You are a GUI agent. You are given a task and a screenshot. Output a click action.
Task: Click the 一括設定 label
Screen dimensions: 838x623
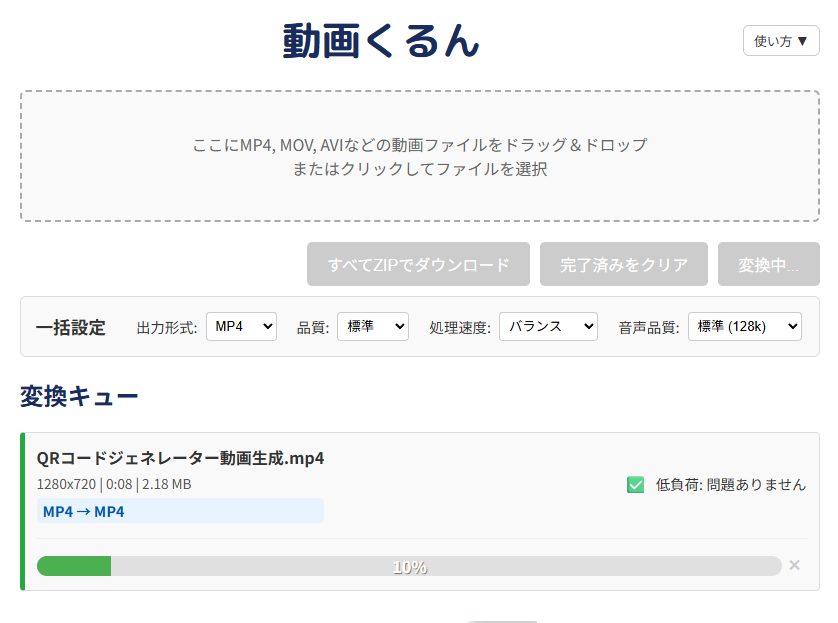pos(71,327)
